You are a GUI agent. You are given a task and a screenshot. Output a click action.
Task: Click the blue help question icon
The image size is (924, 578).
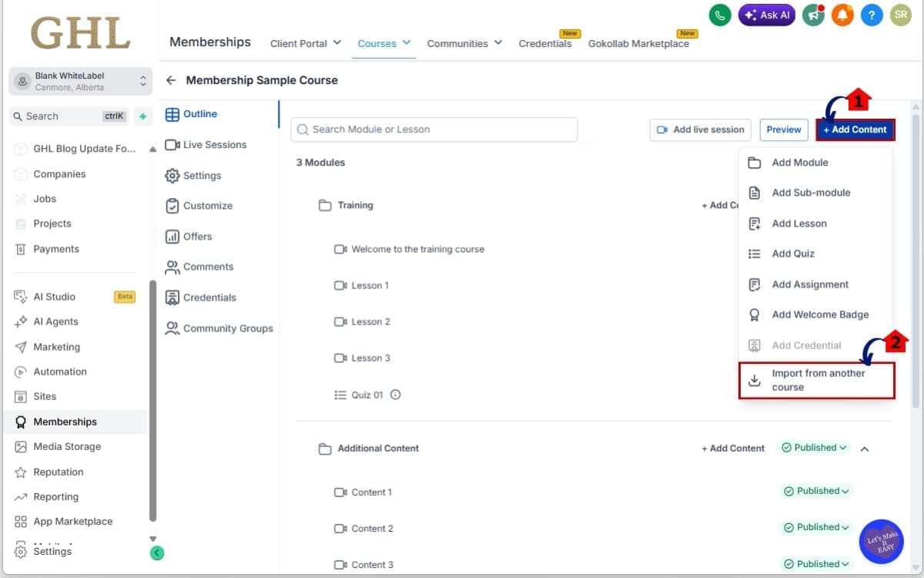pyautogui.click(x=872, y=15)
